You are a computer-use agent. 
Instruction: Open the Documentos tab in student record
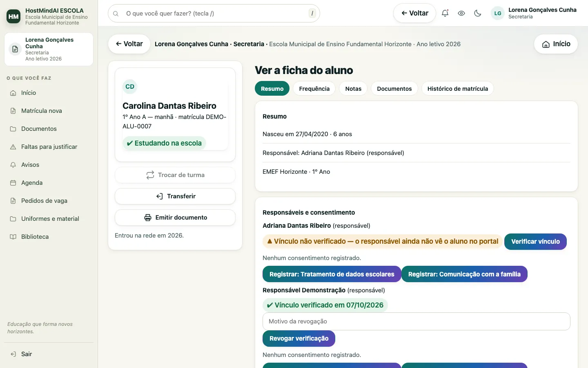point(394,89)
